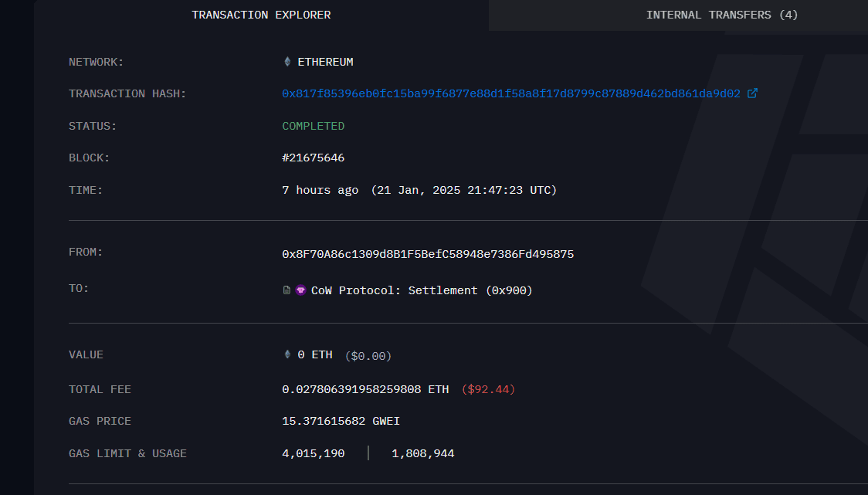868x495 pixels.
Task: Click the gas price 15.371615682 GWEI
Action: coord(341,421)
